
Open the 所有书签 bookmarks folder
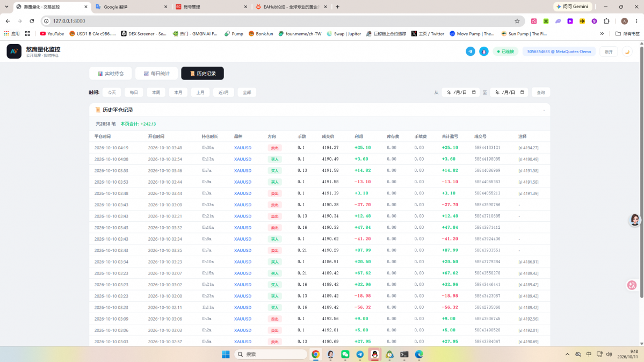pos(628,34)
